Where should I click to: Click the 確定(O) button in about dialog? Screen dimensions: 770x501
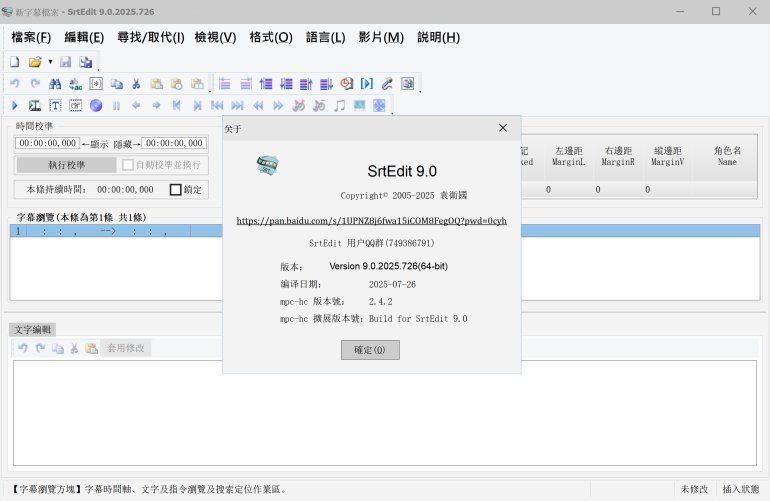click(x=370, y=350)
